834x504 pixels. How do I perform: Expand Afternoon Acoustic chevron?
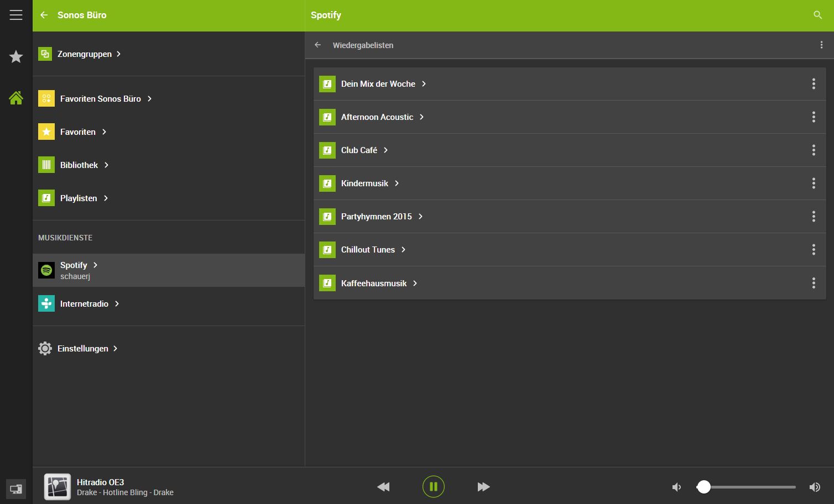(422, 117)
